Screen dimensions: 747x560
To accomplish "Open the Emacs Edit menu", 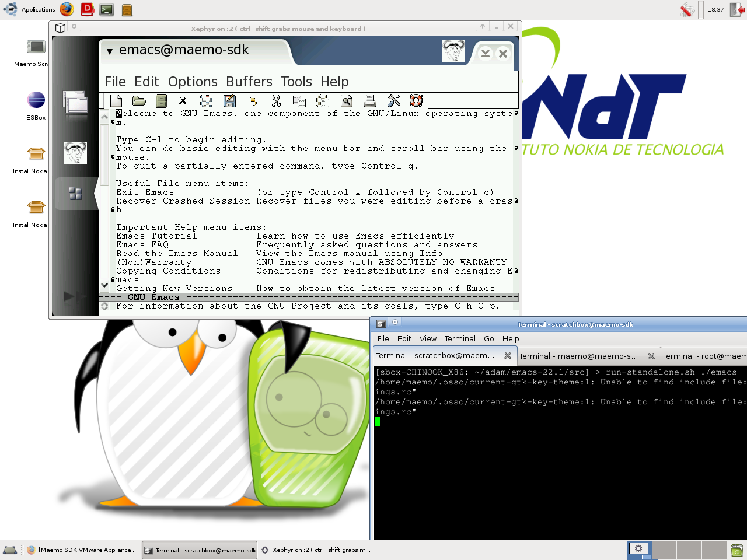I will tap(146, 82).
